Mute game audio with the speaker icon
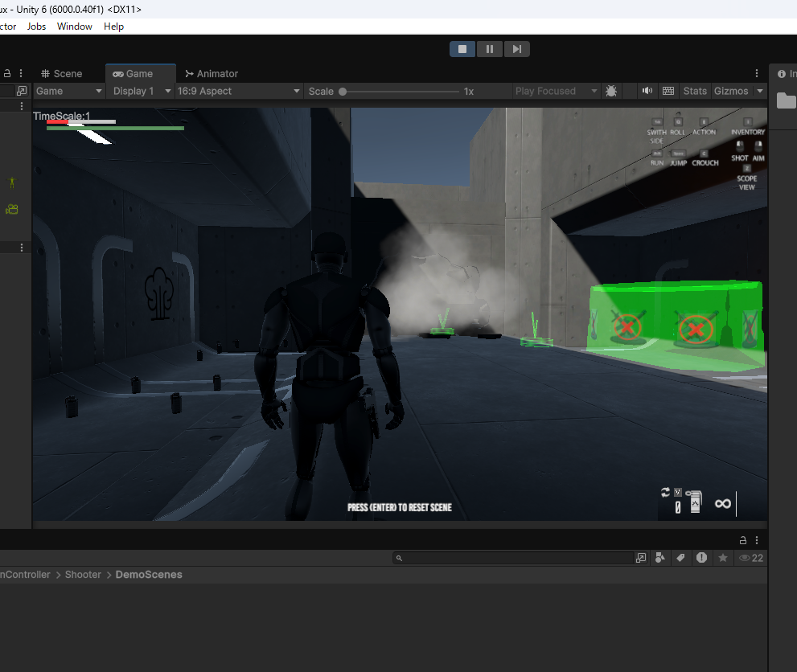The width and height of the screenshot is (797, 672). [x=647, y=91]
